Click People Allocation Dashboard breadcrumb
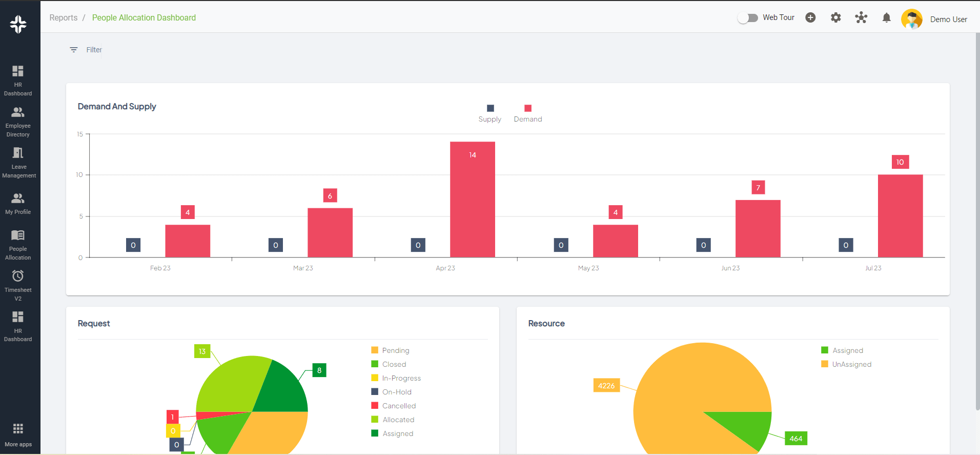980x455 pixels. pyautogui.click(x=144, y=18)
